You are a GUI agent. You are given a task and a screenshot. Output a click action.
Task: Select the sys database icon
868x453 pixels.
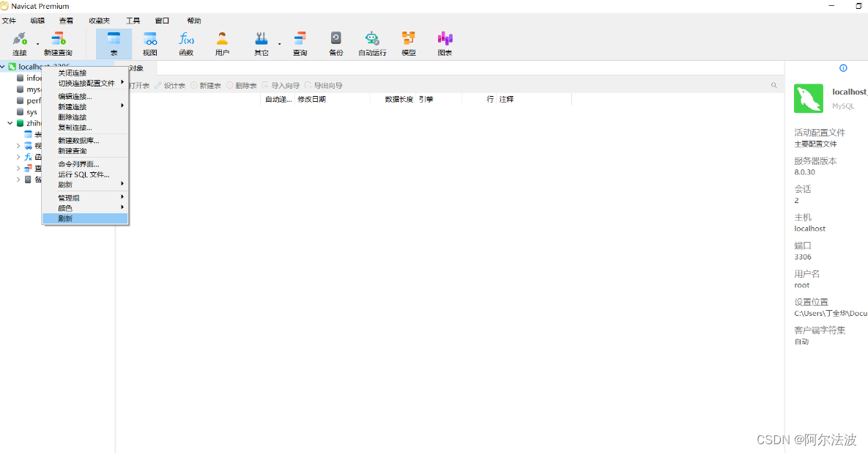20,112
